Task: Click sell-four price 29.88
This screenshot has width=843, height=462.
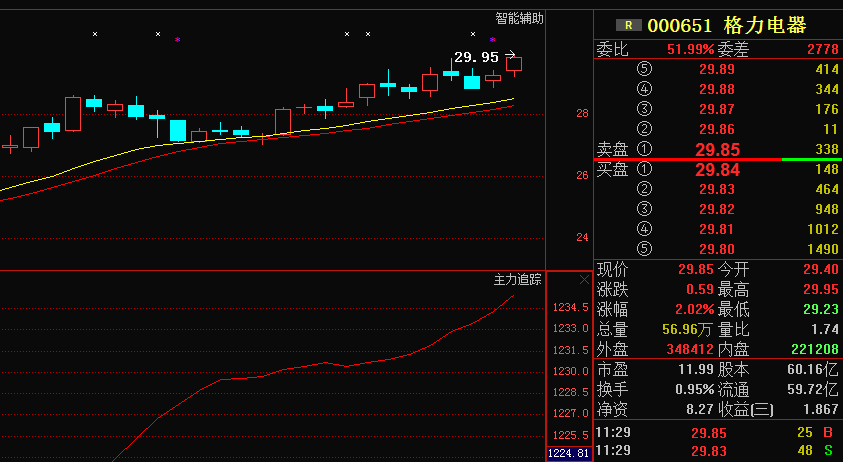Action: click(x=717, y=89)
